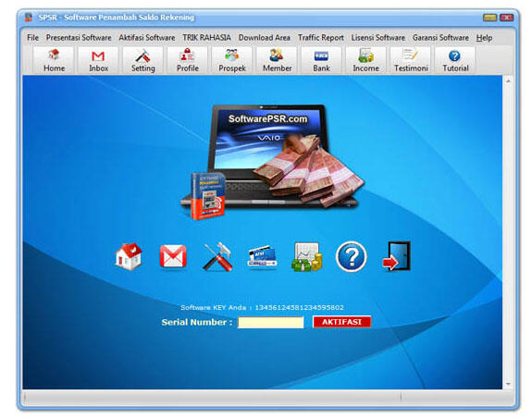Click the large chart and coins icon
This screenshot has width=532, height=419.
(x=307, y=257)
